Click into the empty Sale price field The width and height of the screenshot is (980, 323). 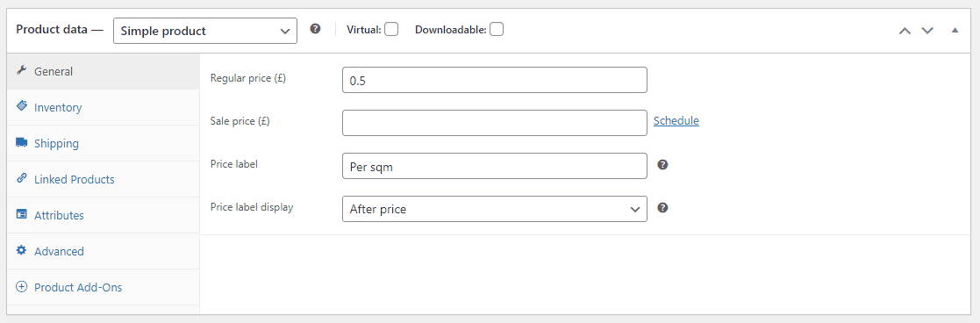tap(494, 123)
